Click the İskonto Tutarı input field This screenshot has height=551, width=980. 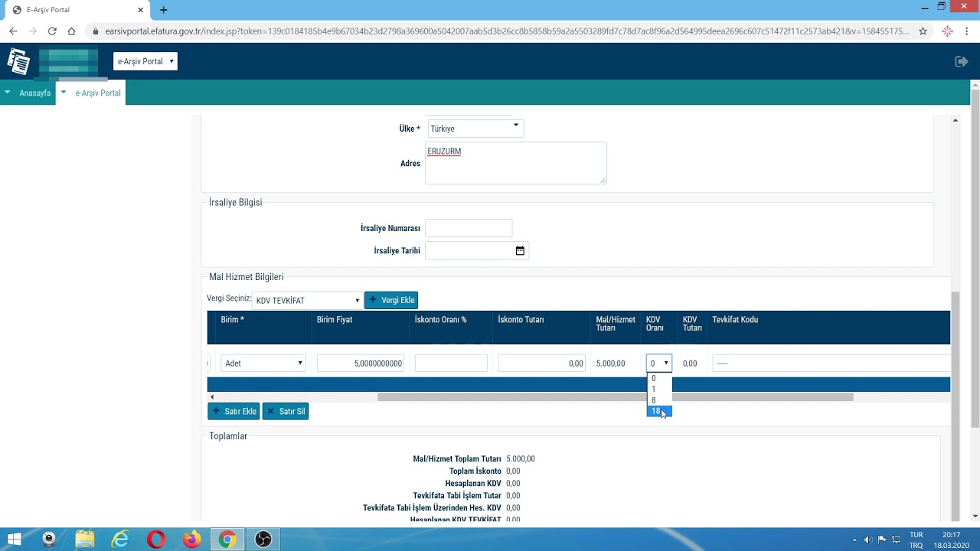(x=542, y=364)
